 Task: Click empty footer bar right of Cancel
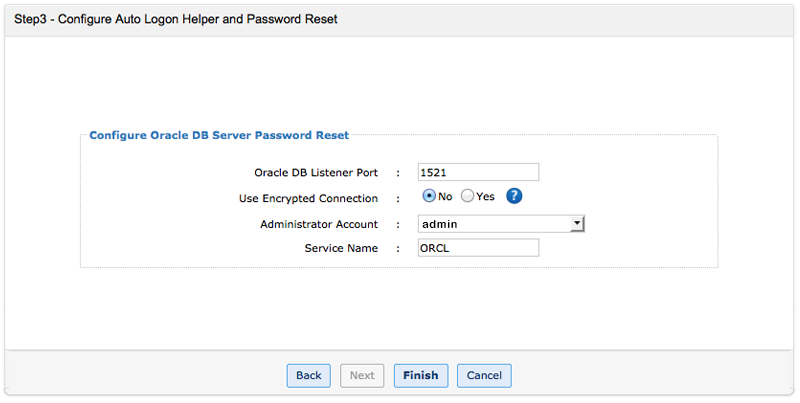(x=650, y=375)
